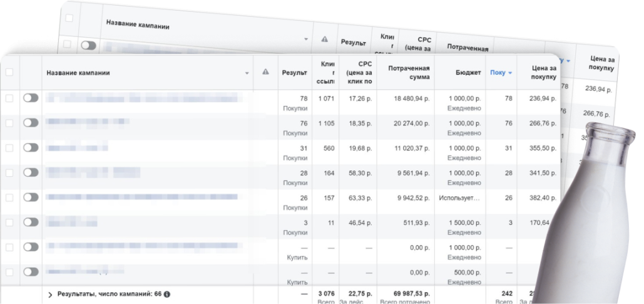The width and height of the screenshot is (644, 304).
Task: Click the 17,26 р. CPC value
Action: (x=359, y=99)
